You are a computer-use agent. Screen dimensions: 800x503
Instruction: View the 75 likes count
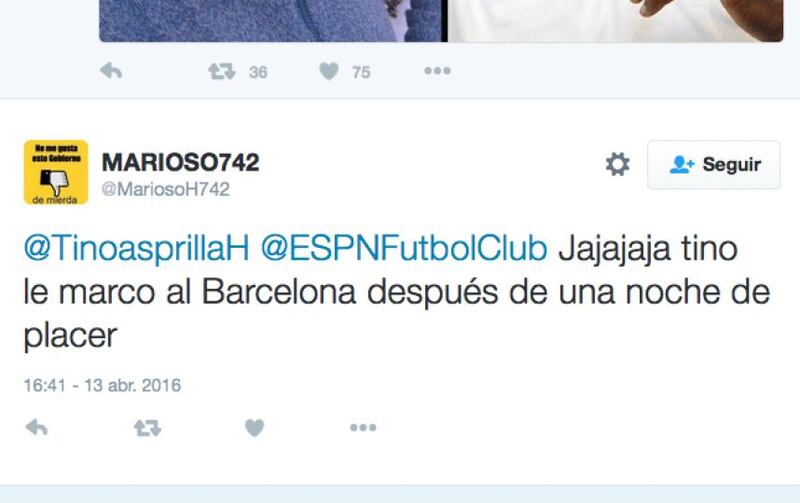(x=361, y=72)
